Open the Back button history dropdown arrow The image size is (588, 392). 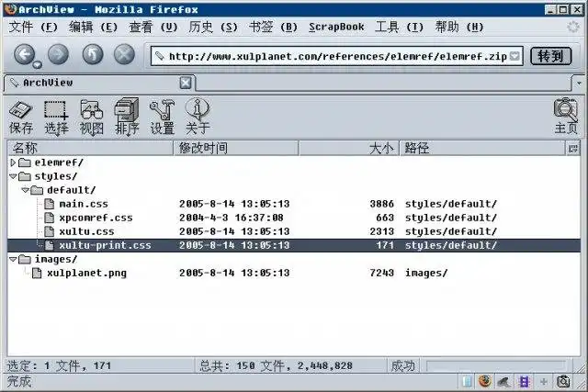tap(37, 65)
